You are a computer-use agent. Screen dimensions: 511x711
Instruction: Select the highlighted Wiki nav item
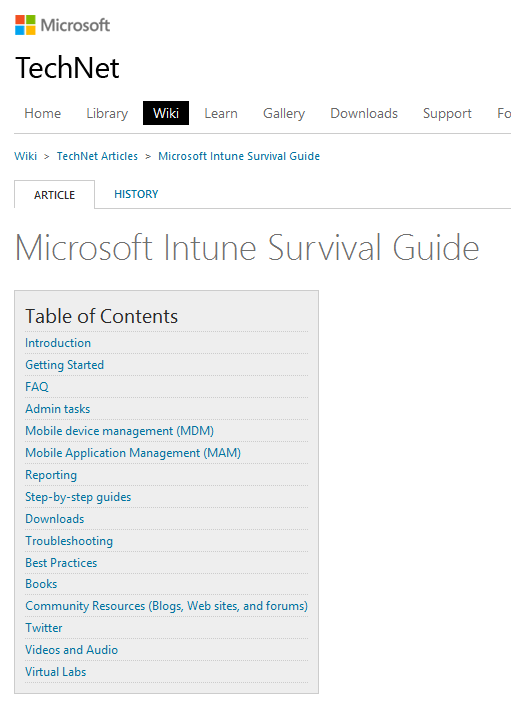point(166,113)
